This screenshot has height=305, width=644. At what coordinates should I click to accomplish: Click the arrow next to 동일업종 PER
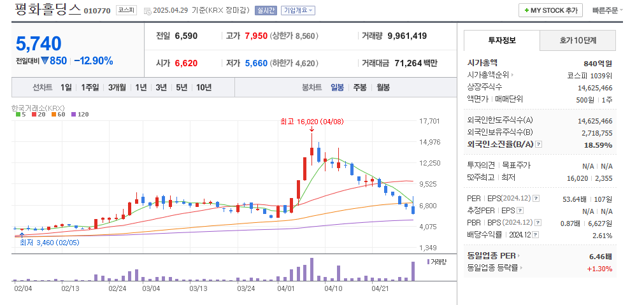(x=519, y=256)
